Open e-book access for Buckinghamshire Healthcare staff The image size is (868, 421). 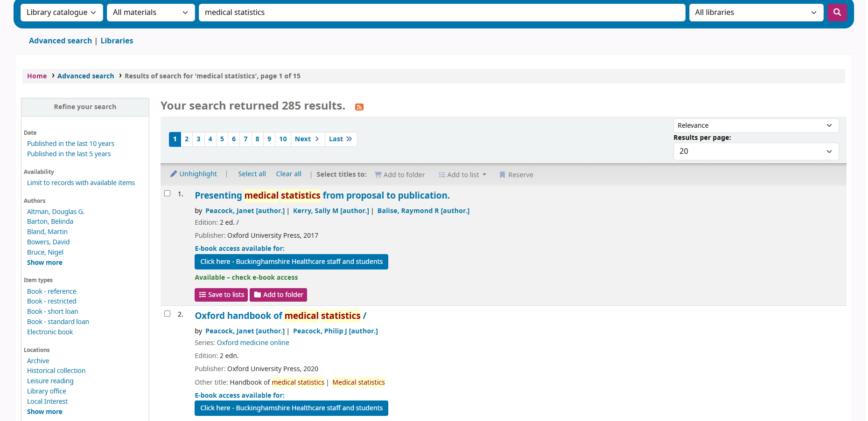(291, 262)
